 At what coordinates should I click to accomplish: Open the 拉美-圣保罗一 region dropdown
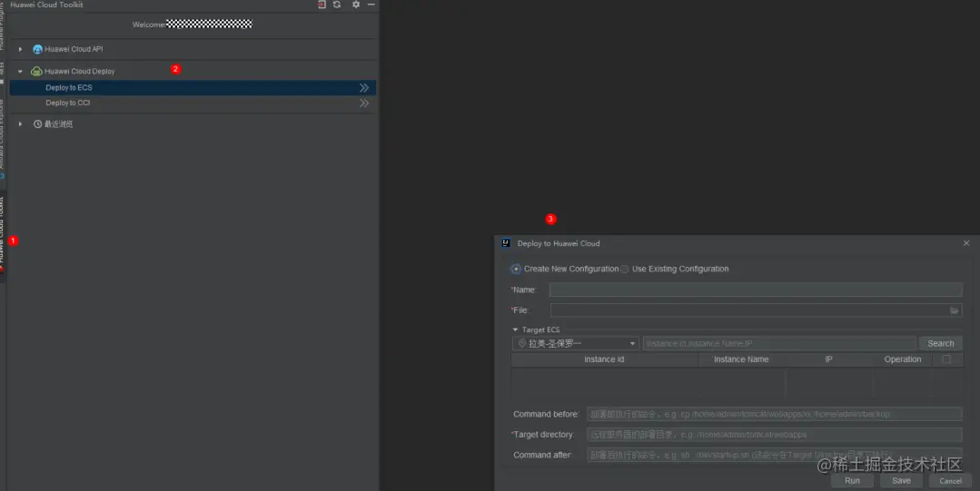(x=575, y=344)
